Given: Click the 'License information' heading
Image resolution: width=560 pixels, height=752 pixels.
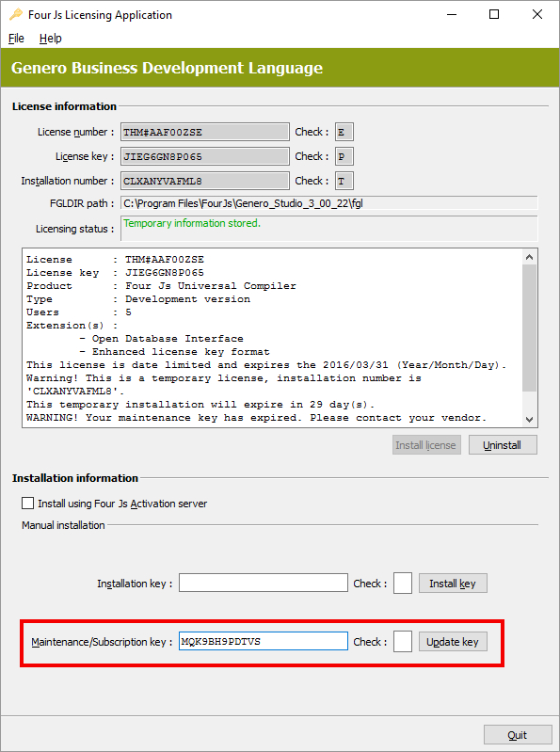Looking at the screenshot, I should click(x=64, y=106).
